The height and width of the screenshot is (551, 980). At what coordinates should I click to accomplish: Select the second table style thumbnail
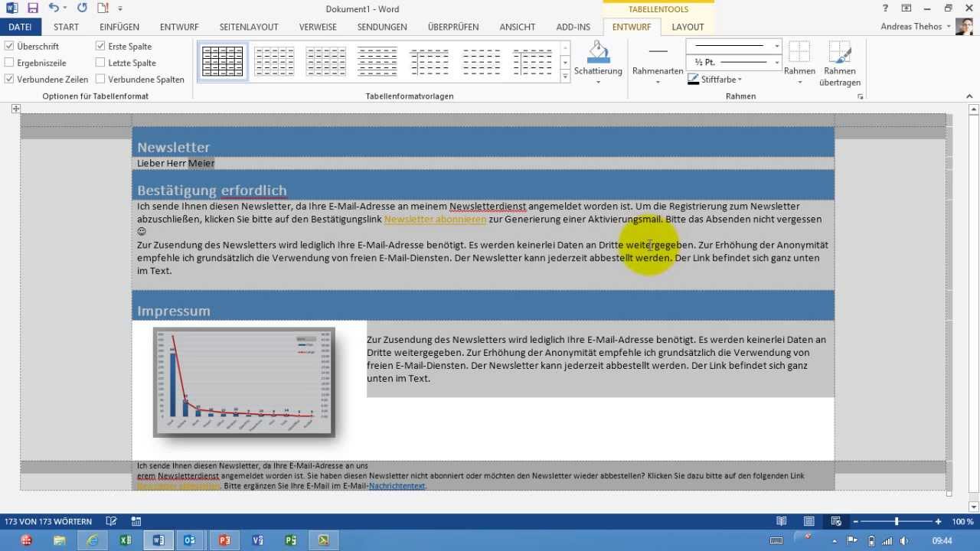pyautogui.click(x=274, y=61)
